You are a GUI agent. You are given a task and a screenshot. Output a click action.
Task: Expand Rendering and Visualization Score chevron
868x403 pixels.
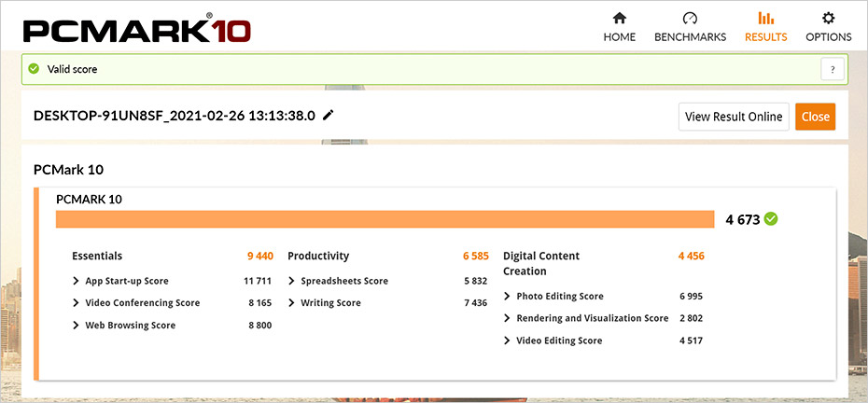tap(507, 318)
